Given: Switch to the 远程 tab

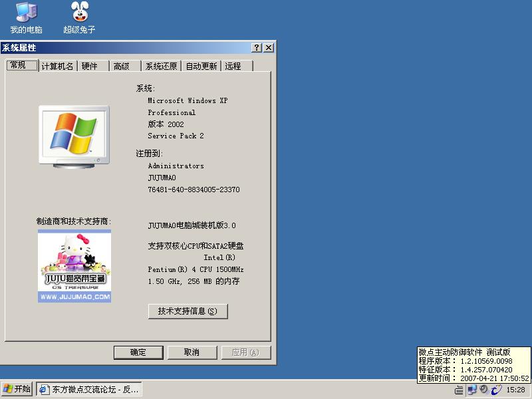Looking at the screenshot, I should (237, 66).
